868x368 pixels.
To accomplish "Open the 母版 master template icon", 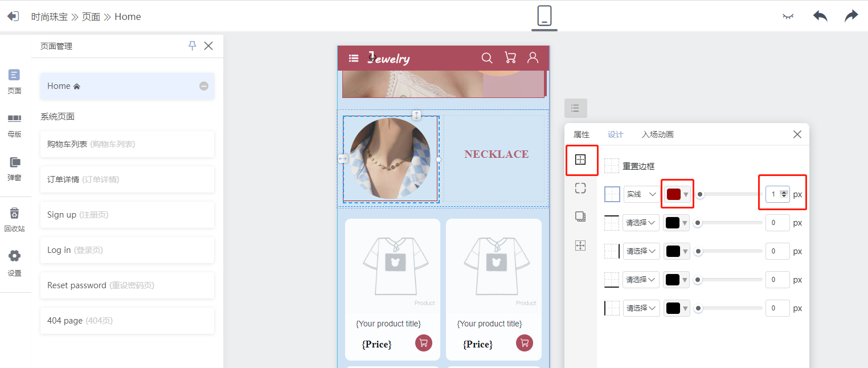I will click(x=14, y=125).
